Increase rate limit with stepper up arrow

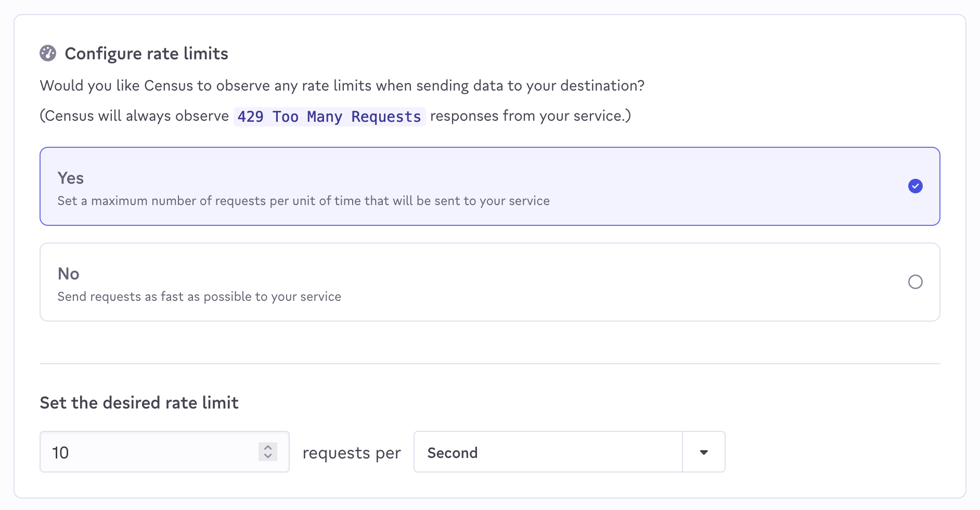[x=268, y=448]
